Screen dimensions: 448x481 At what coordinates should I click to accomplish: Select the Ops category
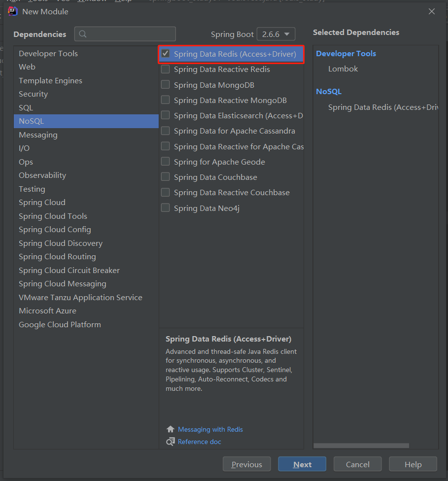(86, 162)
